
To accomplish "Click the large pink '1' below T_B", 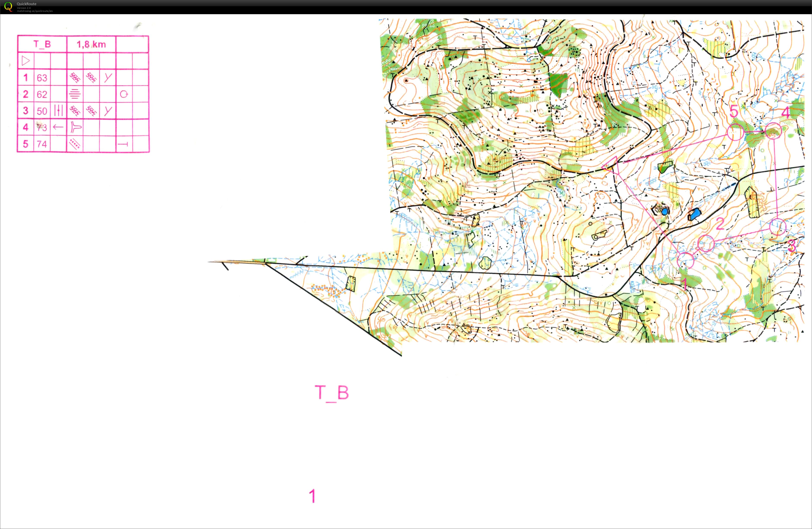I will point(313,496).
